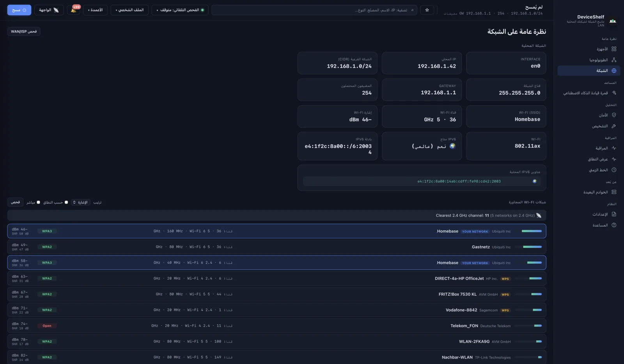Select the 2.4 GHz Homebase row on channel 6
624x364 pixels.
point(277,263)
